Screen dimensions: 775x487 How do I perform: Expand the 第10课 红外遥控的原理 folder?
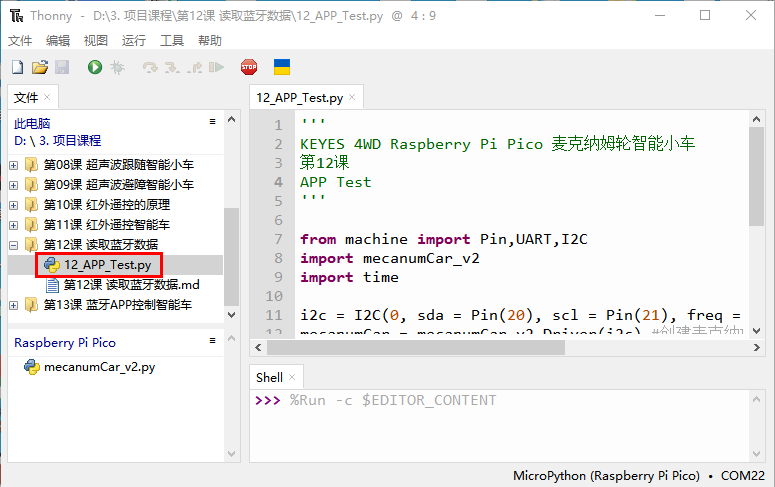click(14, 205)
